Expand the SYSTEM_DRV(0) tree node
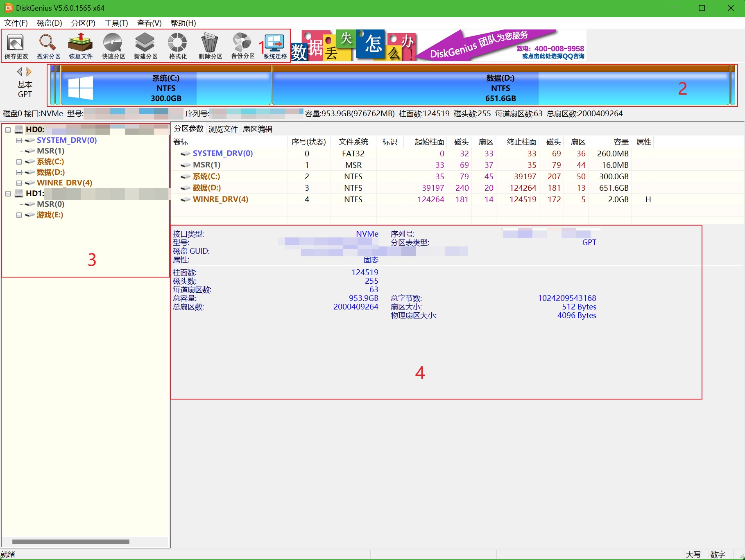745x560 pixels. pos(19,140)
